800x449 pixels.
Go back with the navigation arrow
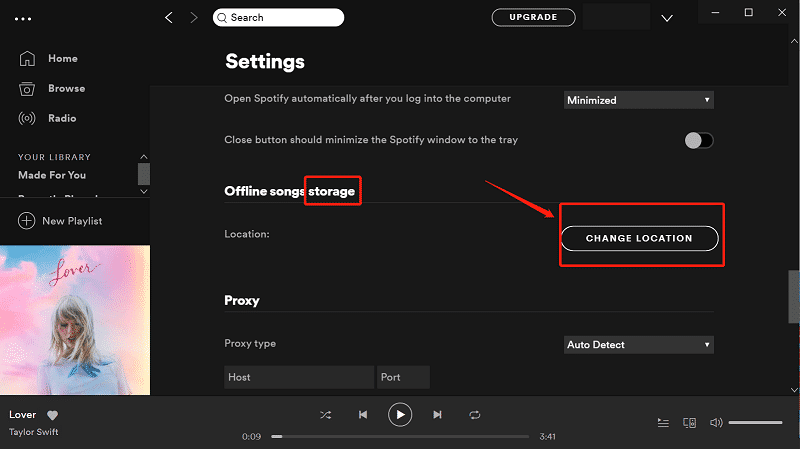point(169,17)
